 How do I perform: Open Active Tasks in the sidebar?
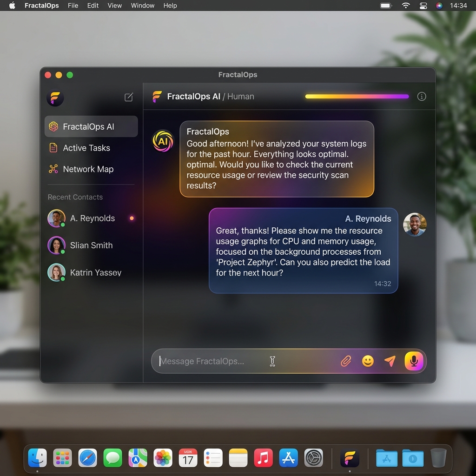[91, 148]
